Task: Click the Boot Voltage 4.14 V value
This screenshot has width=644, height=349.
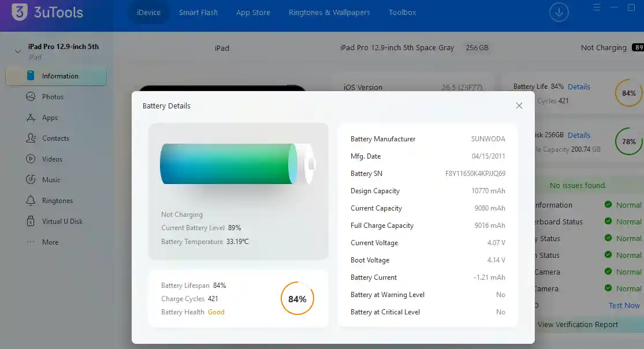Action: pyautogui.click(x=496, y=260)
